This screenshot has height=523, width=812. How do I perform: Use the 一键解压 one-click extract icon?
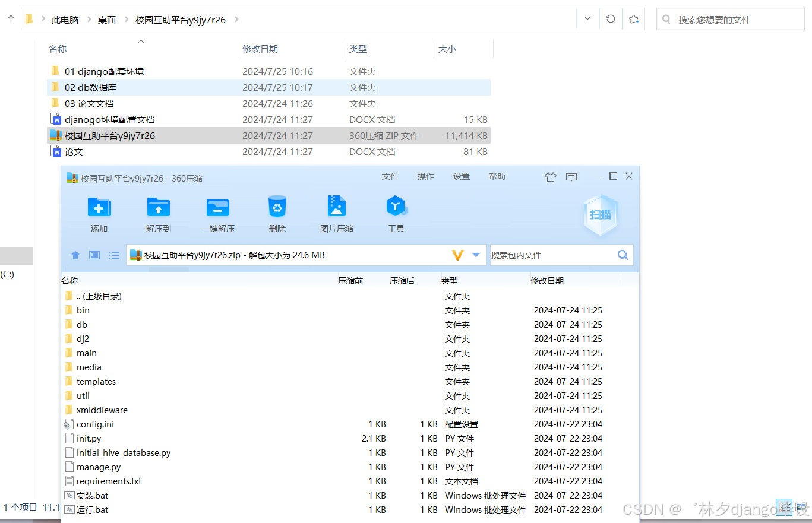[217, 214]
